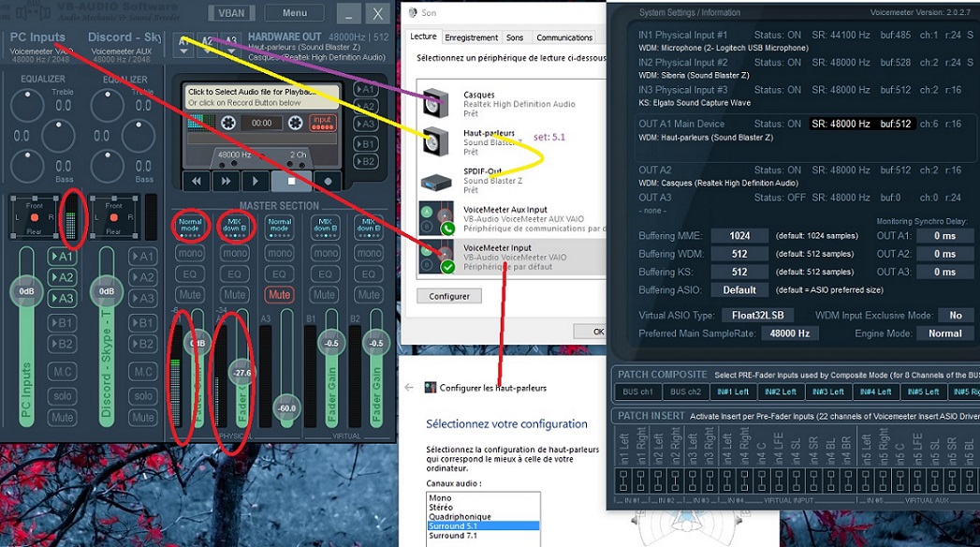Go back from Configurer les haut-parleurs
The image size is (980, 547).
tap(409, 388)
